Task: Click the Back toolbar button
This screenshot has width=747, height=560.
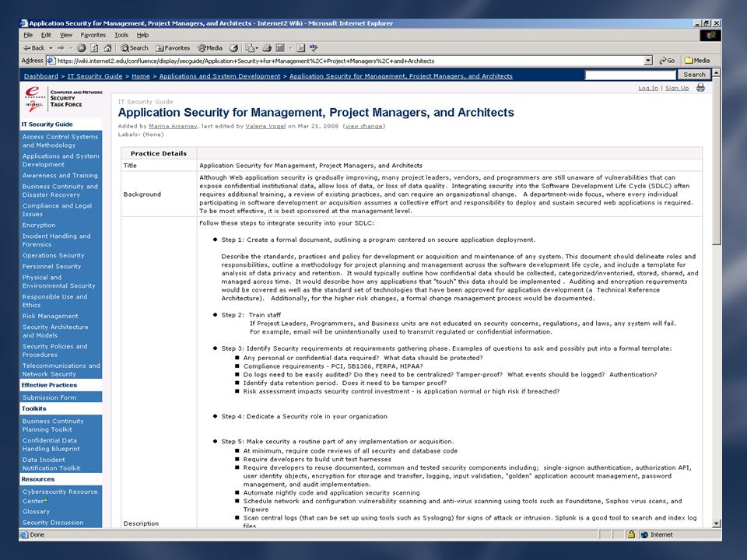Action: (33, 48)
